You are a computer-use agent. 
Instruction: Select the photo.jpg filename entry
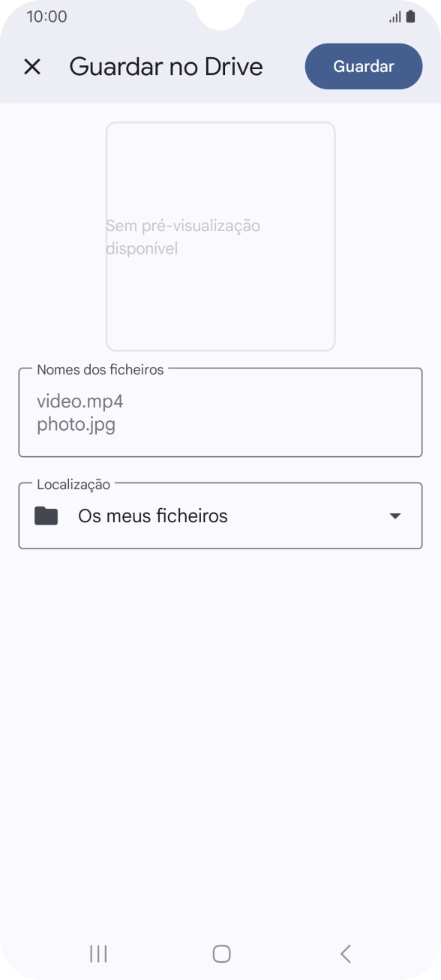coord(76,424)
